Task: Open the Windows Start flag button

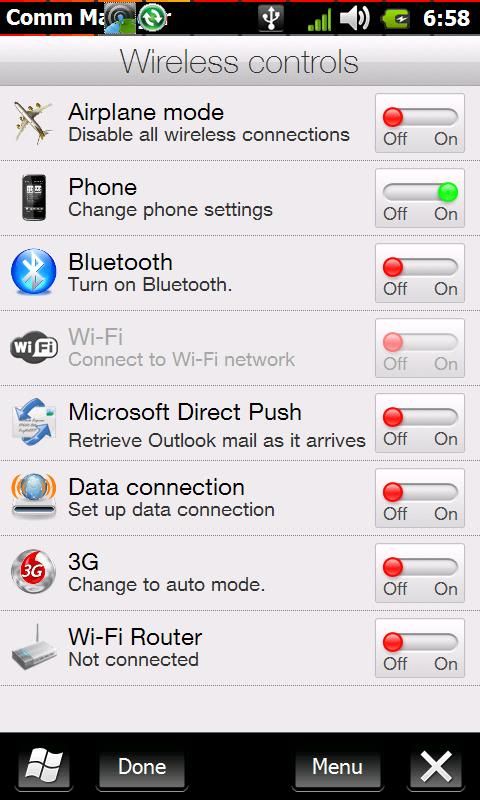Action: click(44, 767)
